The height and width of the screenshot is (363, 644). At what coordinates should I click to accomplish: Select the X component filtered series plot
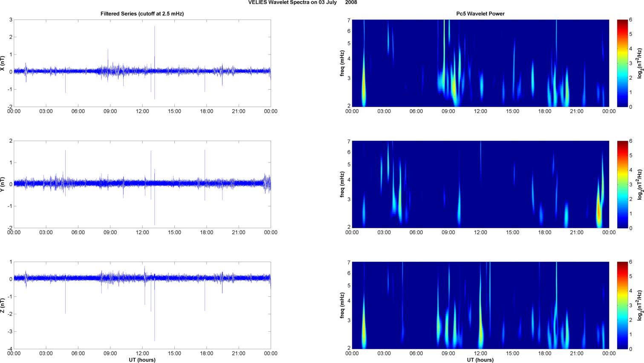142,63
